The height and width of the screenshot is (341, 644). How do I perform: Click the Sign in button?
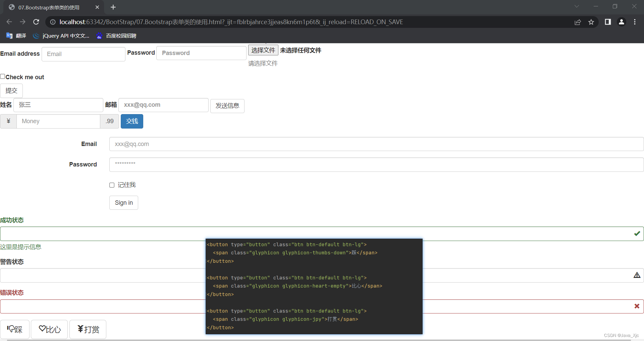pyautogui.click(x=124, y=203)
